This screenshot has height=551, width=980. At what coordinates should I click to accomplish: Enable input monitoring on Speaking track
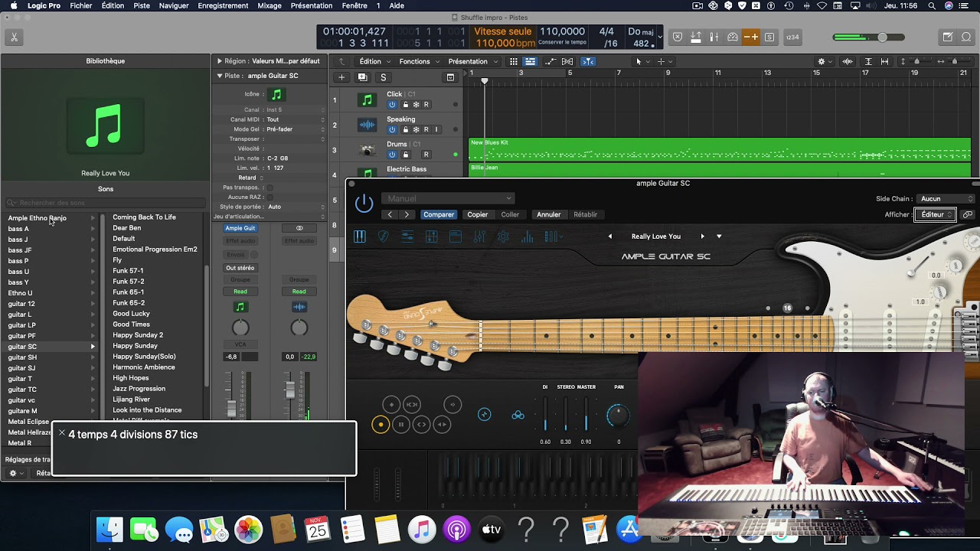[x=436, y=129]
